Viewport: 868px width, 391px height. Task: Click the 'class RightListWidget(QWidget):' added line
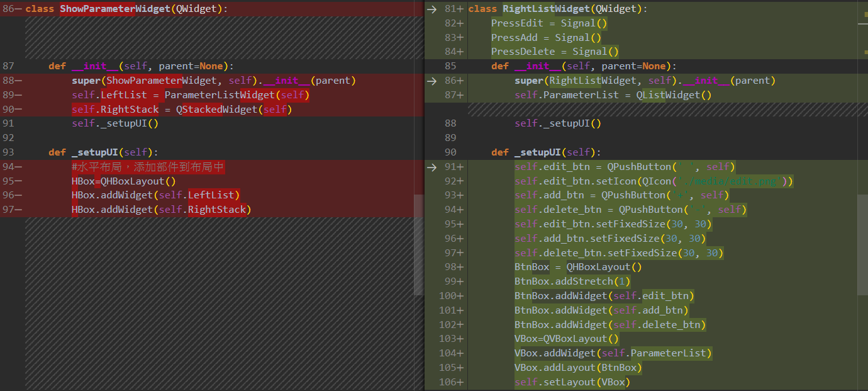coord(558,9)
